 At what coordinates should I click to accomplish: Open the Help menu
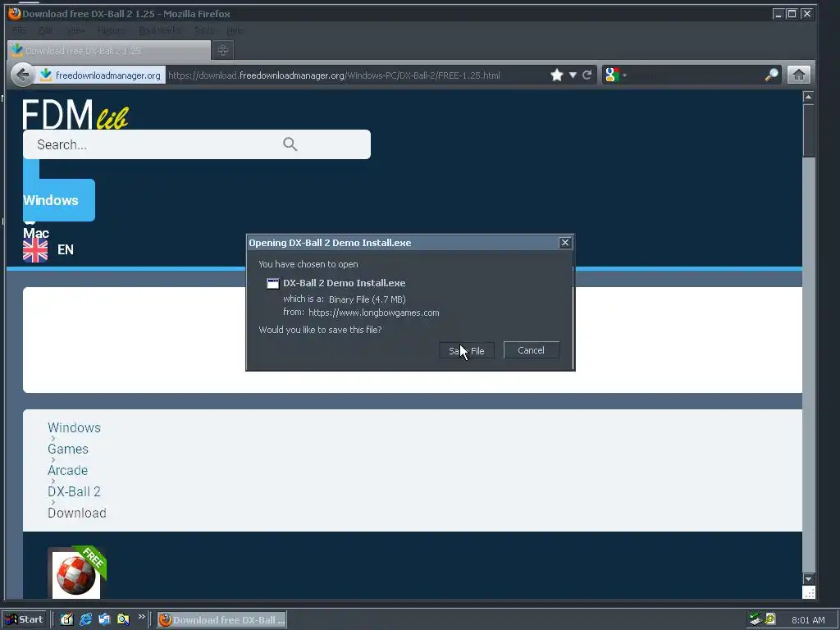click(235, 30)
